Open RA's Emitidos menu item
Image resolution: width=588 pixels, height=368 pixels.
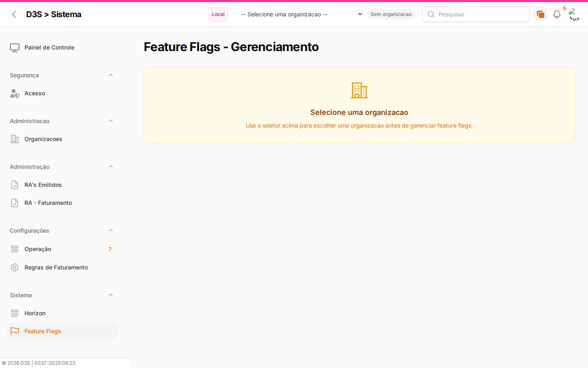tap(62, 185)
